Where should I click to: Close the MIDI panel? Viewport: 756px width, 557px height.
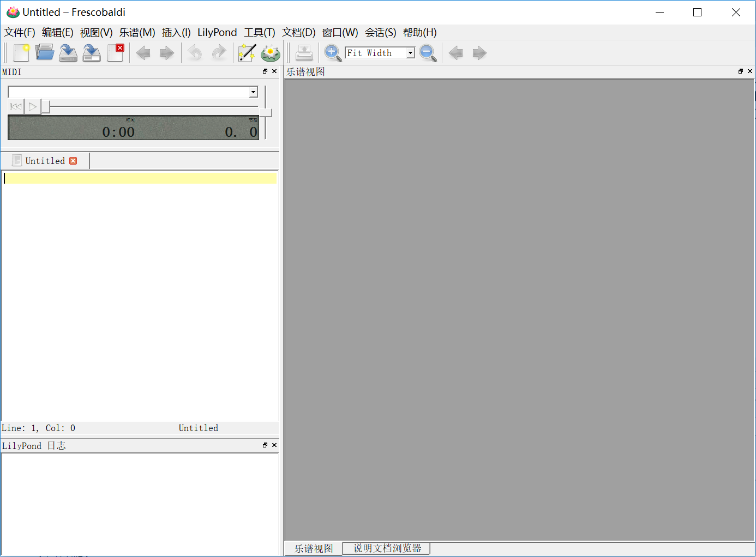pyautogui.click(x=274, y=71)
